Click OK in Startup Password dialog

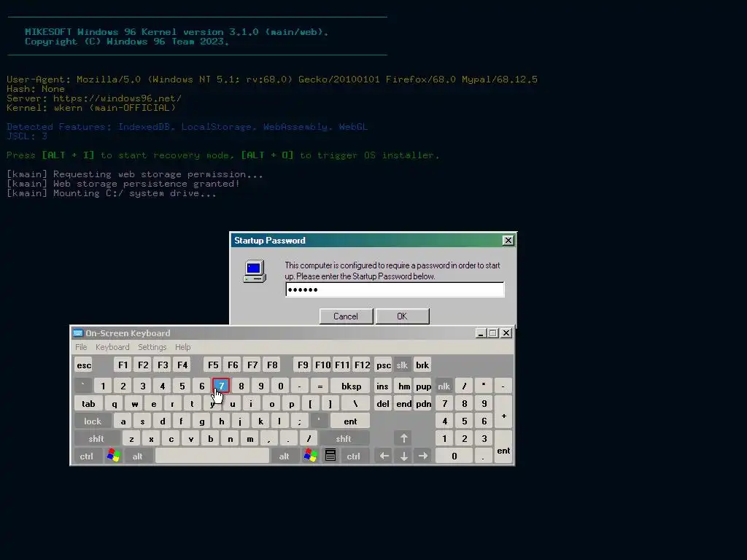click(402, 316)
